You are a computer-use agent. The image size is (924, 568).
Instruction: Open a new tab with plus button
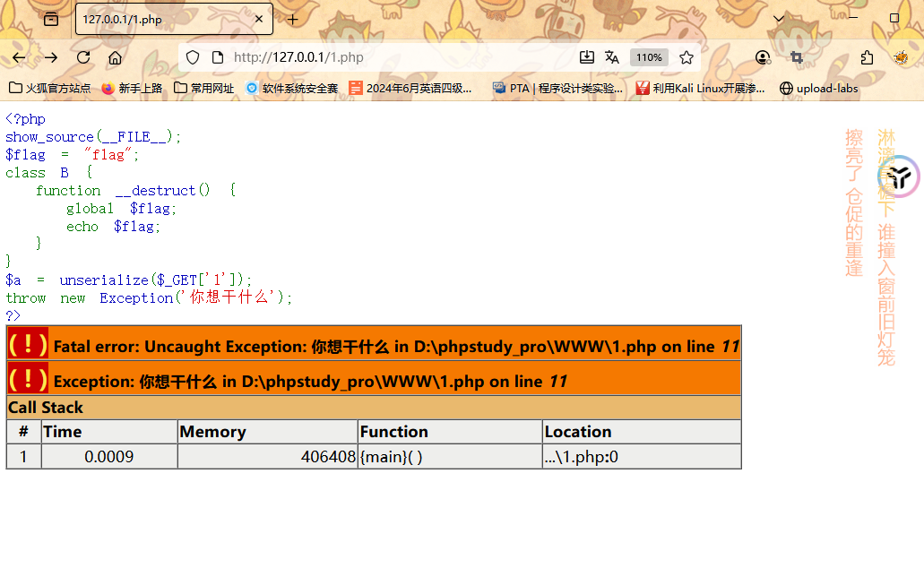point(292,19)
